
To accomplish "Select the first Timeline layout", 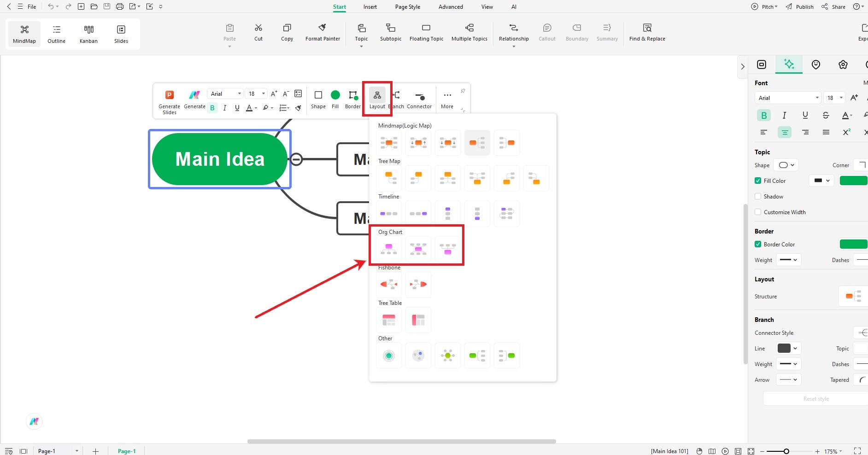I will (389, 214).
